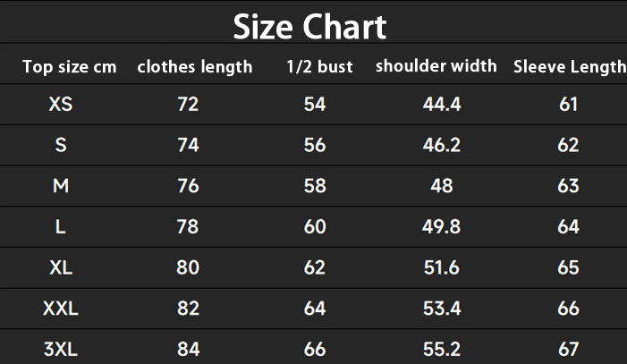Click the Size Chart title
The width and height of the screenshot is (627, 364).
[309, 27]
